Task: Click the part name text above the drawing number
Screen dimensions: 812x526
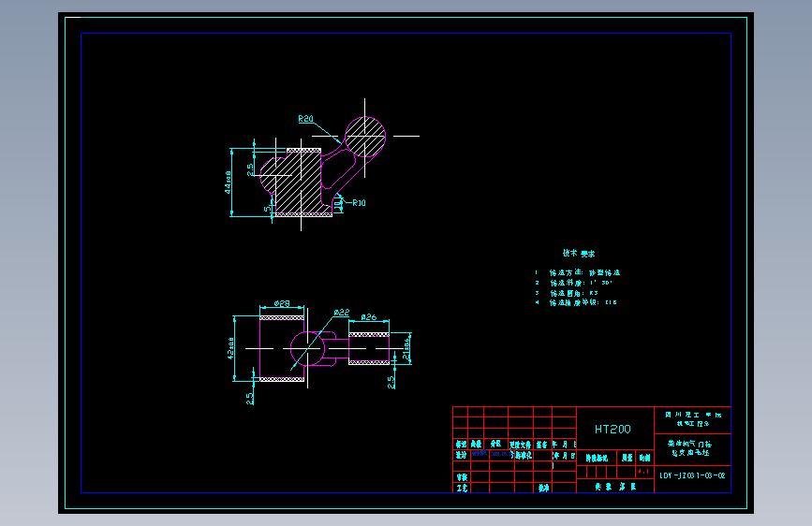Action: pos(690,448)
